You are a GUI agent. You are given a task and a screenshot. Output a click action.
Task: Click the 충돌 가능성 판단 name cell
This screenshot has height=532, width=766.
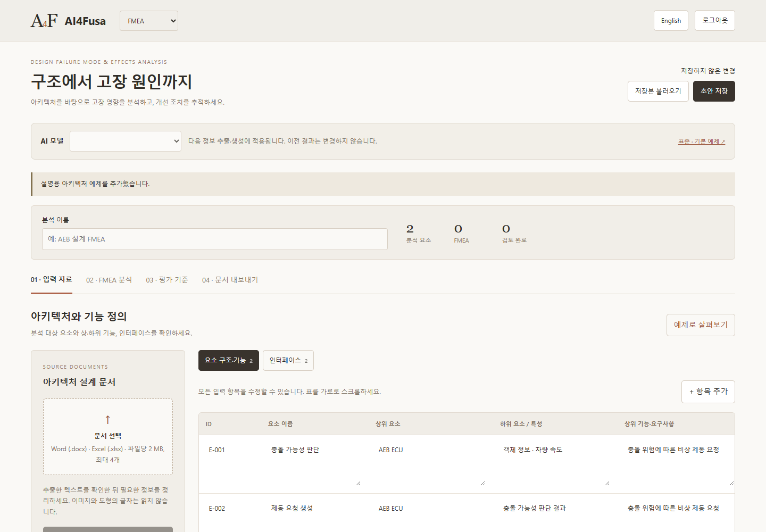click(314, 464)
